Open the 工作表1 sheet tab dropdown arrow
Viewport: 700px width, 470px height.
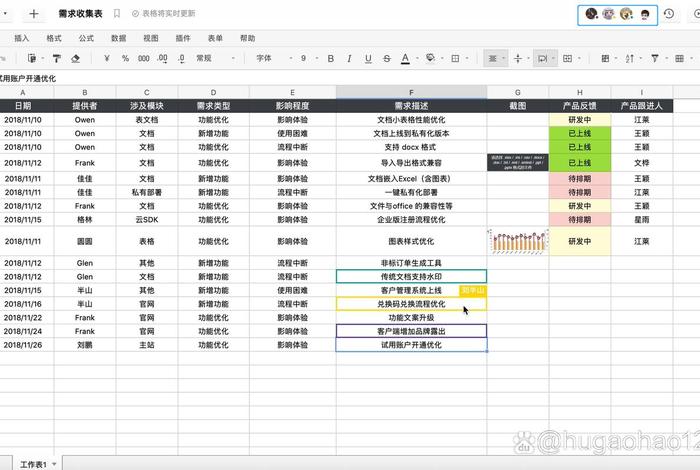pyautogui.click(x=54, y=464)
